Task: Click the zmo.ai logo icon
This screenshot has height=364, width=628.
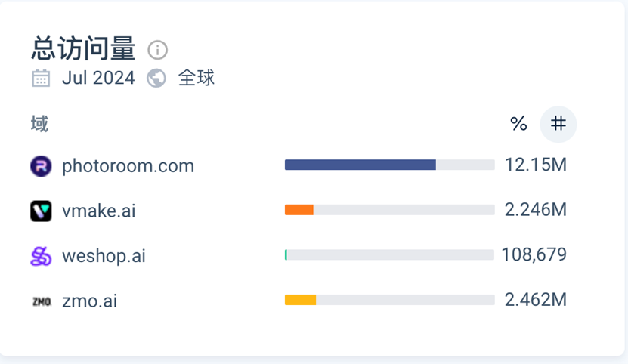Action: (41, 301)
